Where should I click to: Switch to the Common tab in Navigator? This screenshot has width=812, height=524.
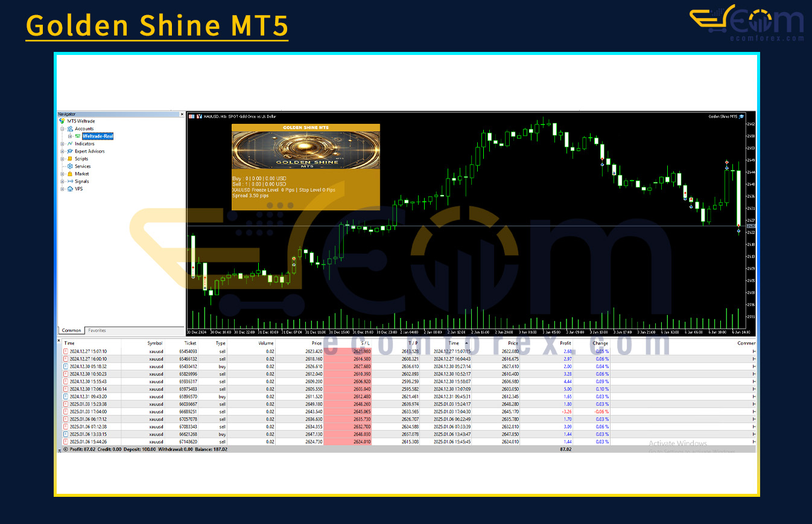click(x=72, y=331)
